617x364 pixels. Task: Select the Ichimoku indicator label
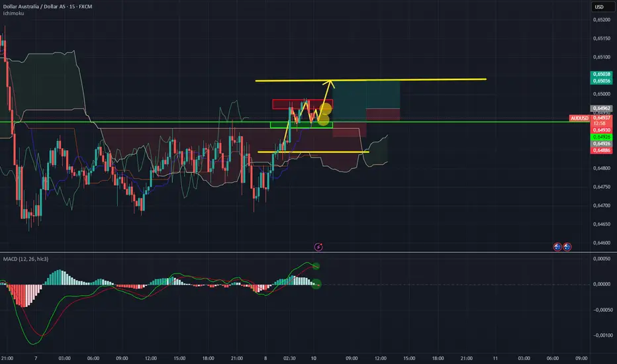tap(13, 13)
